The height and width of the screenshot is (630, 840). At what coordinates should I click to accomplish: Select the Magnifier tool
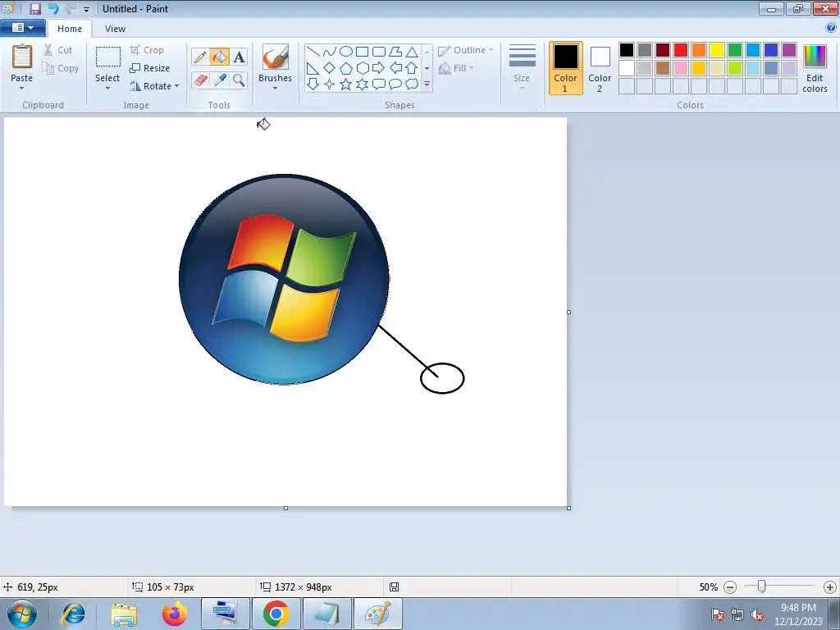tap(239, 80)
